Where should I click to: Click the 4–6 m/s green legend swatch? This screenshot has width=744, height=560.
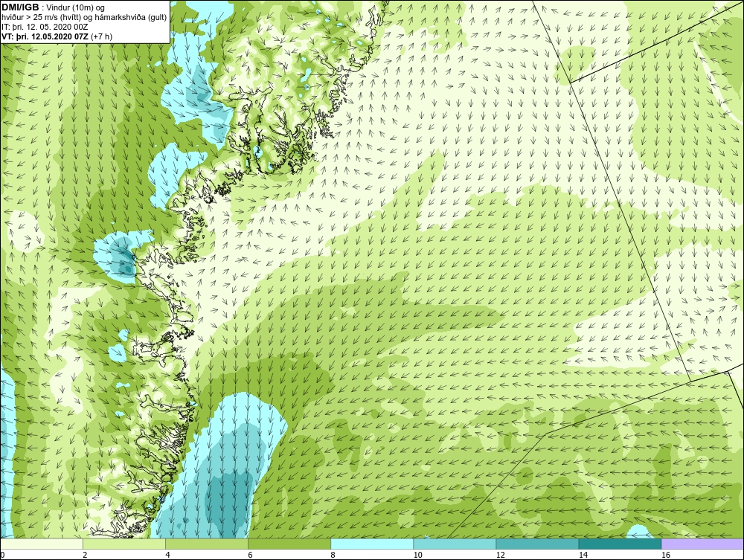tap(206, 544)
